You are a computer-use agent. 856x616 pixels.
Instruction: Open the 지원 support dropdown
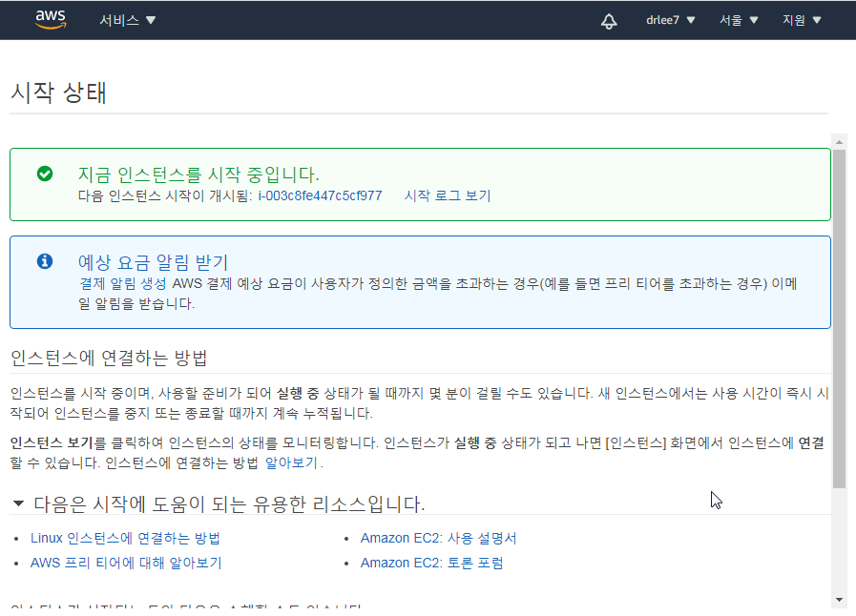pyautogui.click(x=802, y=20)
